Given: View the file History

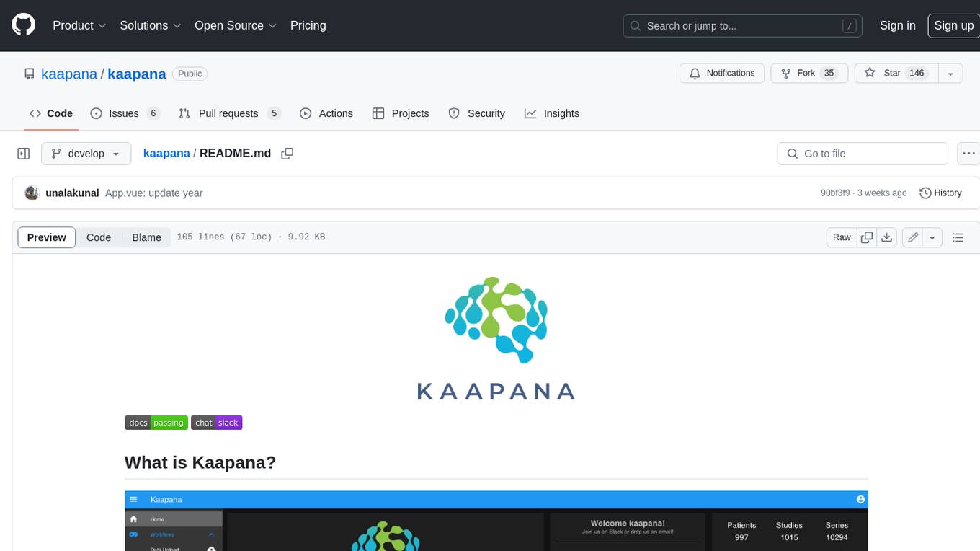Looking at the screenshot, I should tap(940, 193).
